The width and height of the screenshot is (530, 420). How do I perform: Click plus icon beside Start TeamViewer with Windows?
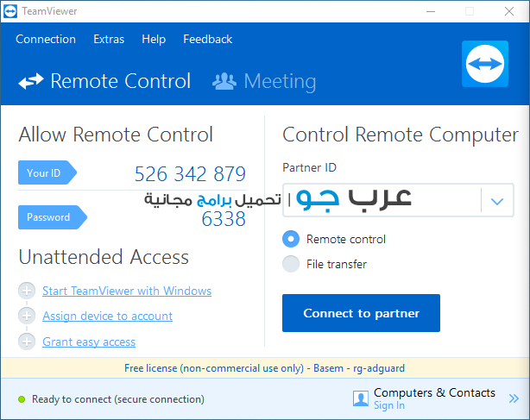click(x=27, y=291)
